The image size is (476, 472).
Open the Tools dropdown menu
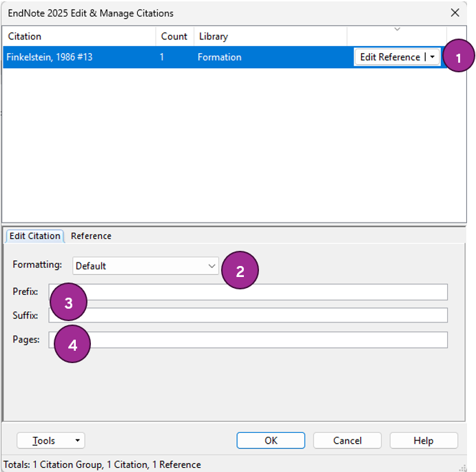coord(51,440)
